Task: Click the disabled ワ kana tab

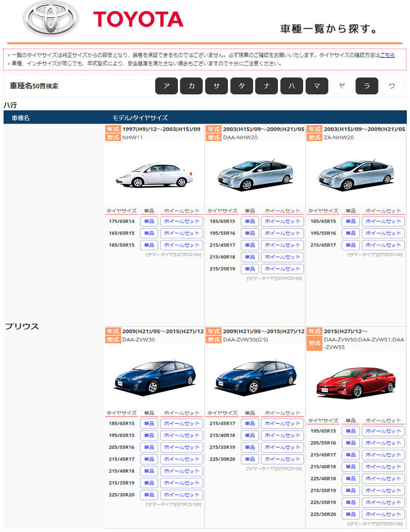Action: [x=392, y=86]
